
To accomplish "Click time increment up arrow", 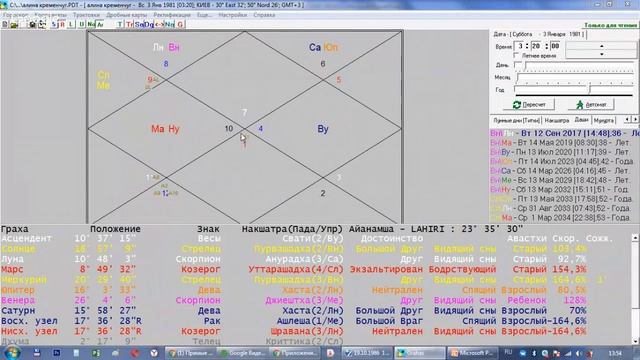I will [x=602, y=46].
